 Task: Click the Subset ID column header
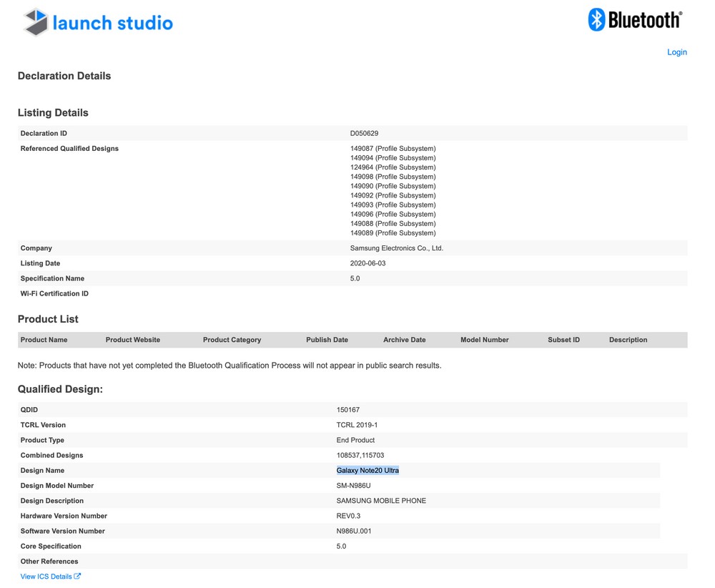coord(563,340)
